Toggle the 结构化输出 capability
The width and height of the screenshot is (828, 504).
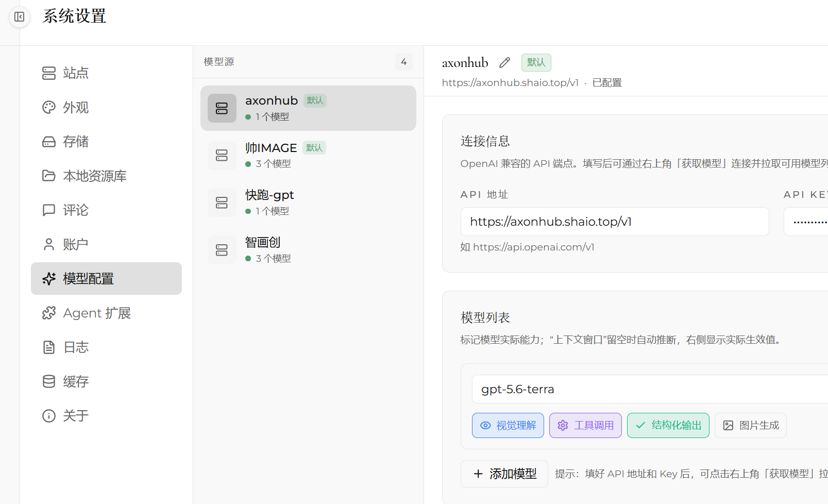668,425
